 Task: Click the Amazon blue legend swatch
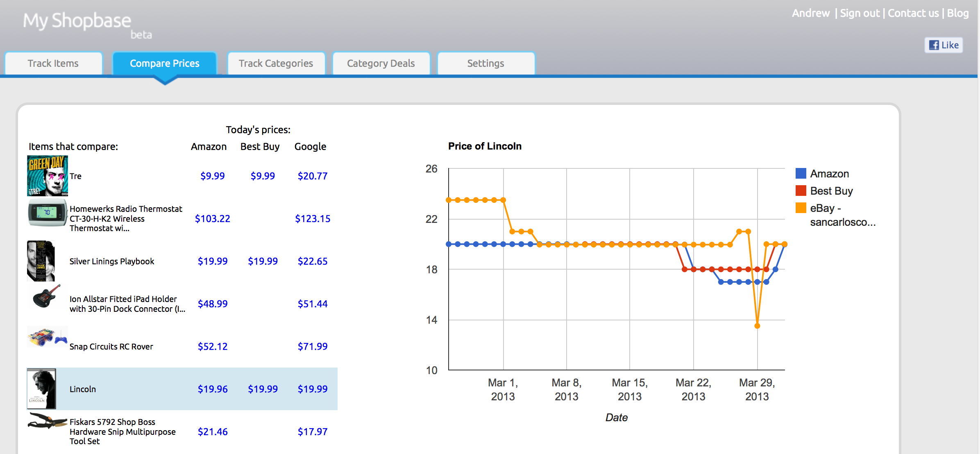[x=801, y=174]
